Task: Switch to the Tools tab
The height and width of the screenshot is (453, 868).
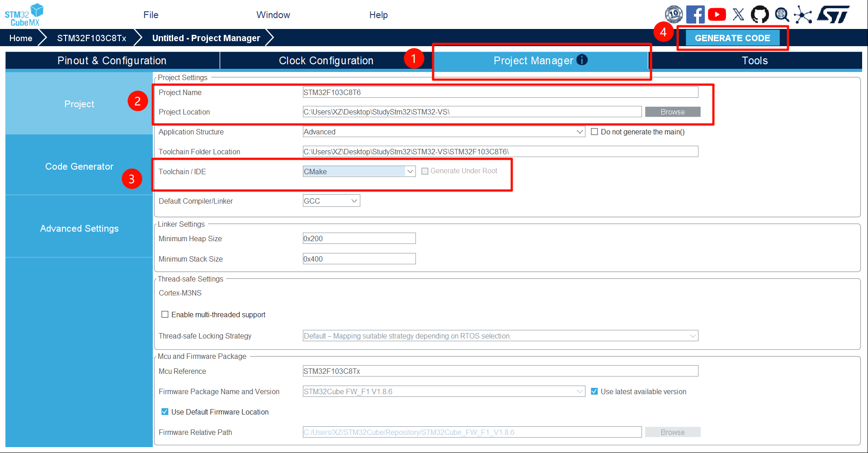Action: click(755, 61)
